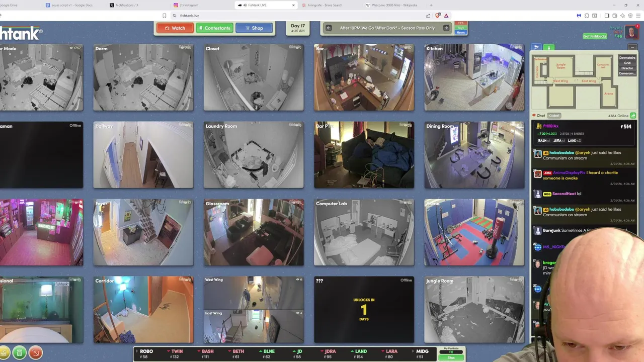Open the Contestants page

tap(214, 28)
